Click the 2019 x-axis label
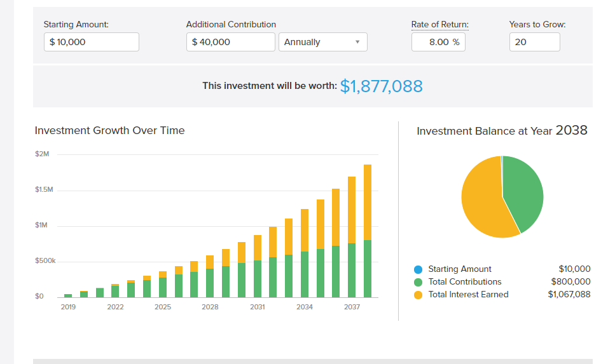The image size is (608, 364). [68, 307]
